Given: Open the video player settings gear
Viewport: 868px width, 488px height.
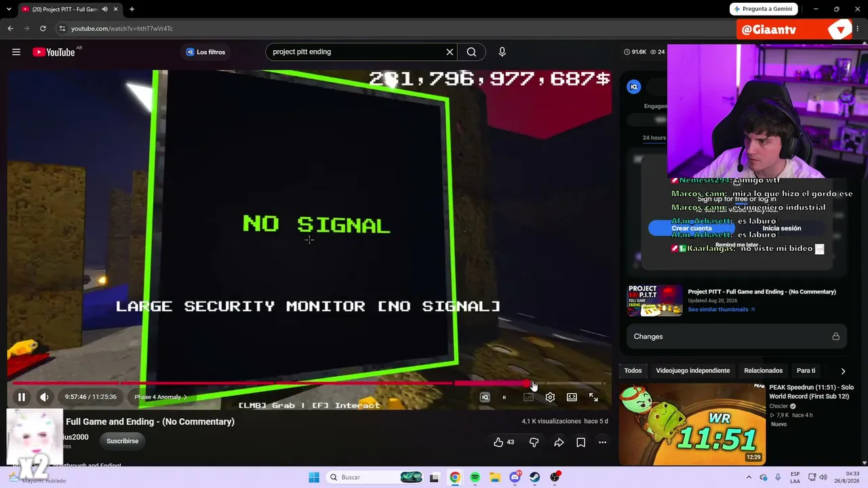Looking at the screenshot, I should (550, 397).
